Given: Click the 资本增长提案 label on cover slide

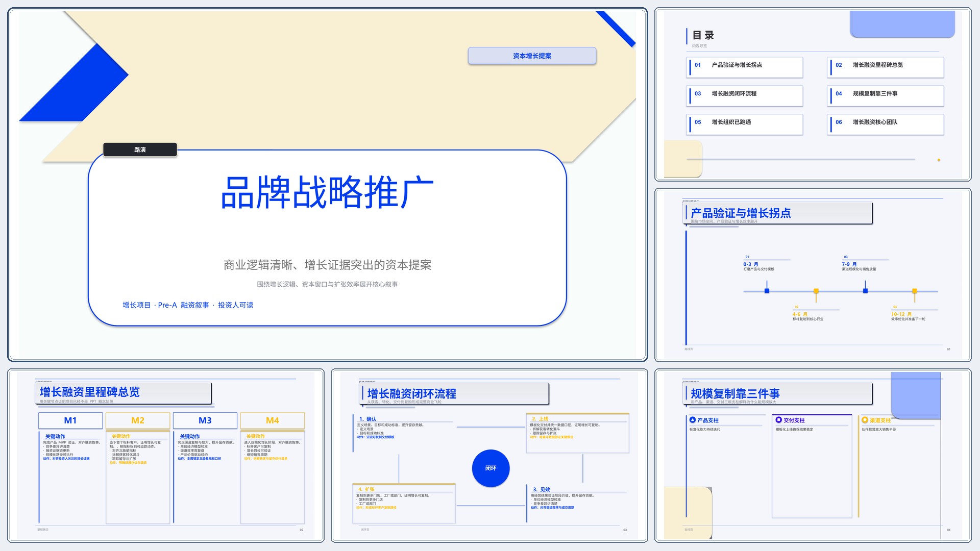Looking at the screenshot, I should coord(532,56).
